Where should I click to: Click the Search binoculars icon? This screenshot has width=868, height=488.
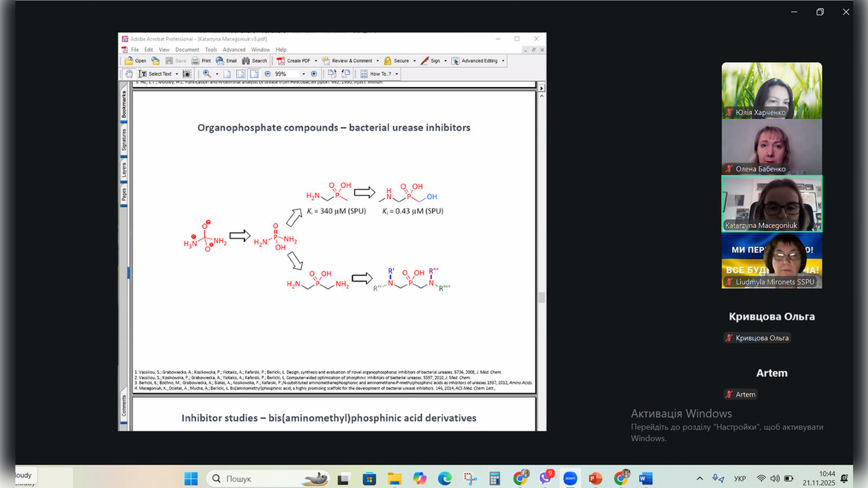[x=246, y=61]
